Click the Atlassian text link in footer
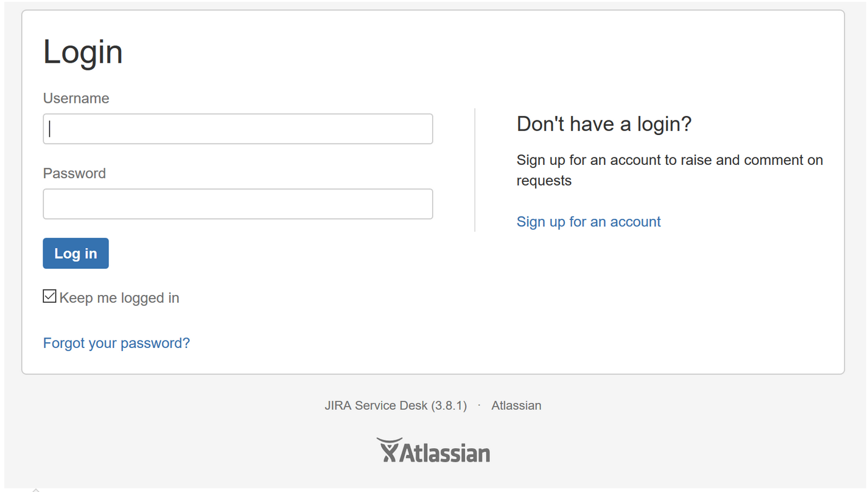 coord(516,406)
